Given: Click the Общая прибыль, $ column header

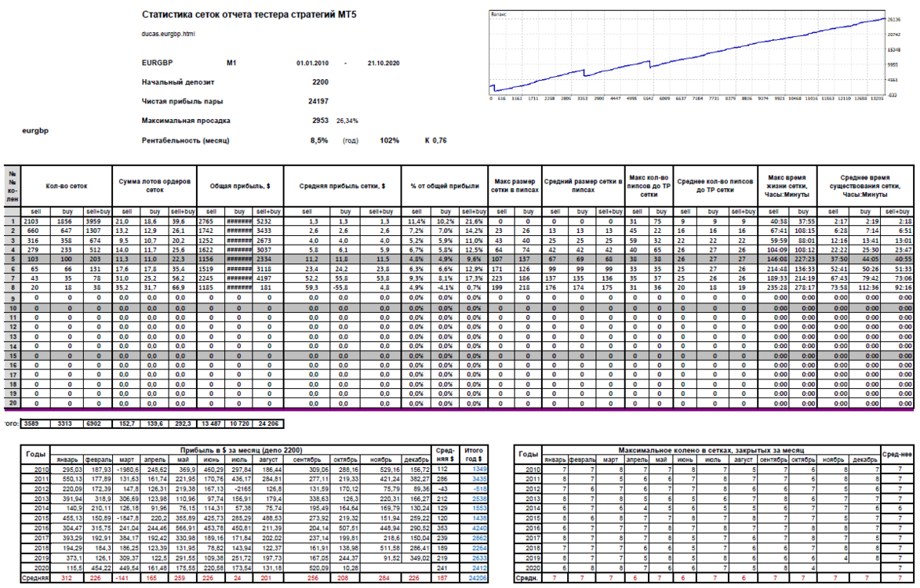Looking at the screenshot, I should [240, 186].
